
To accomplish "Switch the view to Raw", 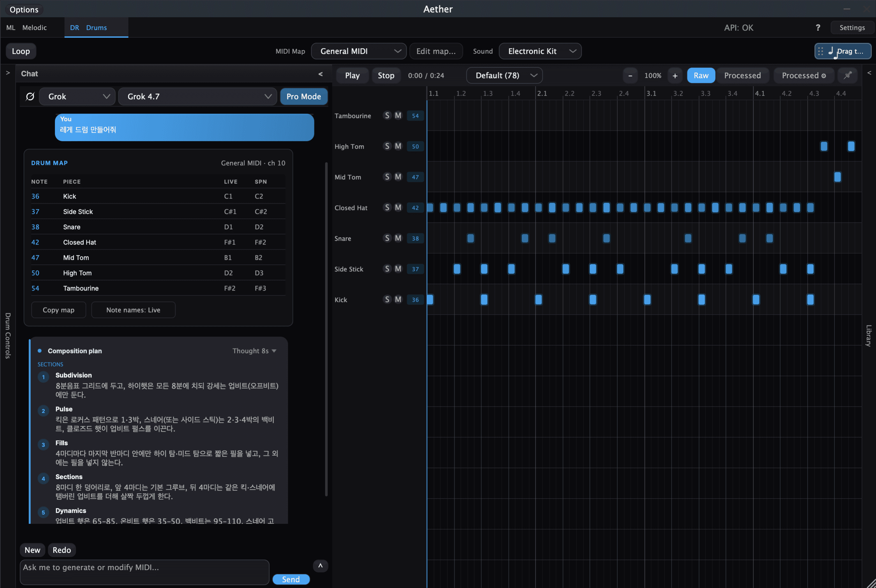I will point(701,76).
